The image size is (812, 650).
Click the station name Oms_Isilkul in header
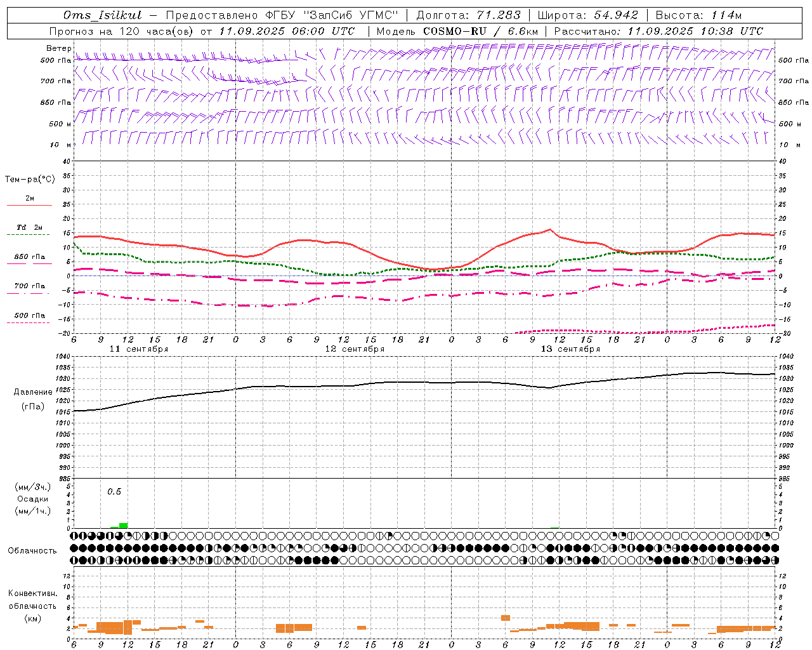tap(103, 15)
